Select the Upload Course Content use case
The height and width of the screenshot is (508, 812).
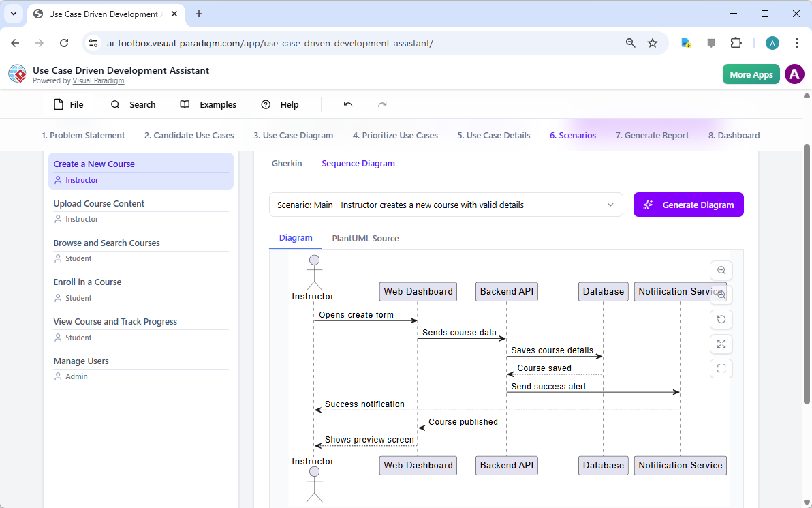pyautogui.click(x=99, y=203)
